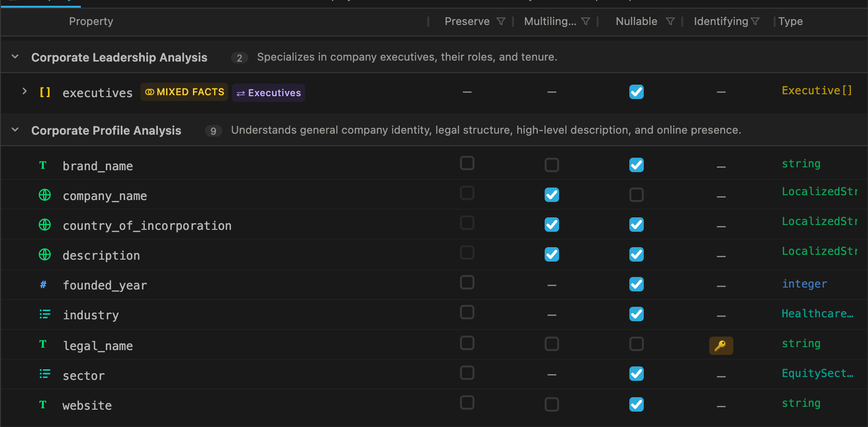This screenshot has height=427, width=868.
Task: Enable Nullable for company_name
Action: (637, 195)
